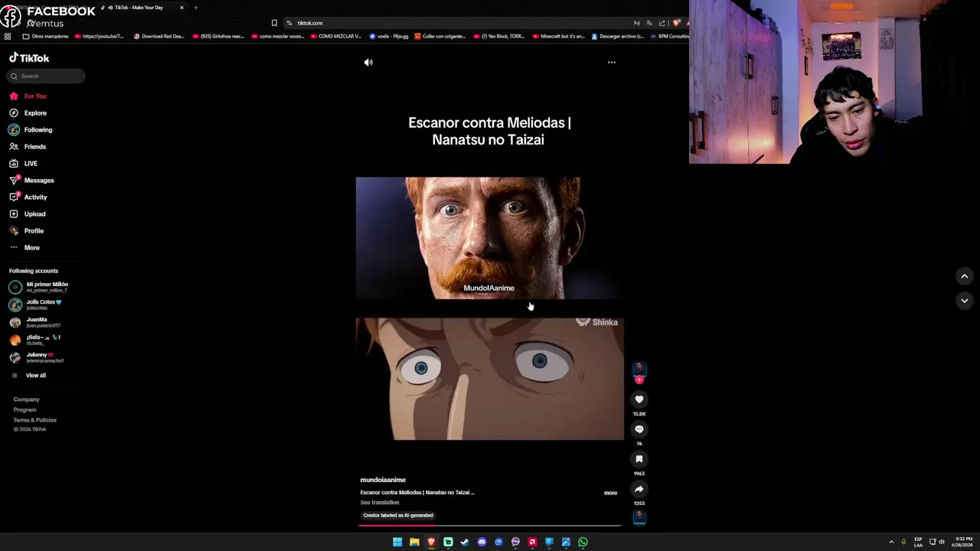Open the three-dot video options menu
980x551 pixels.
tap(612, 62)
